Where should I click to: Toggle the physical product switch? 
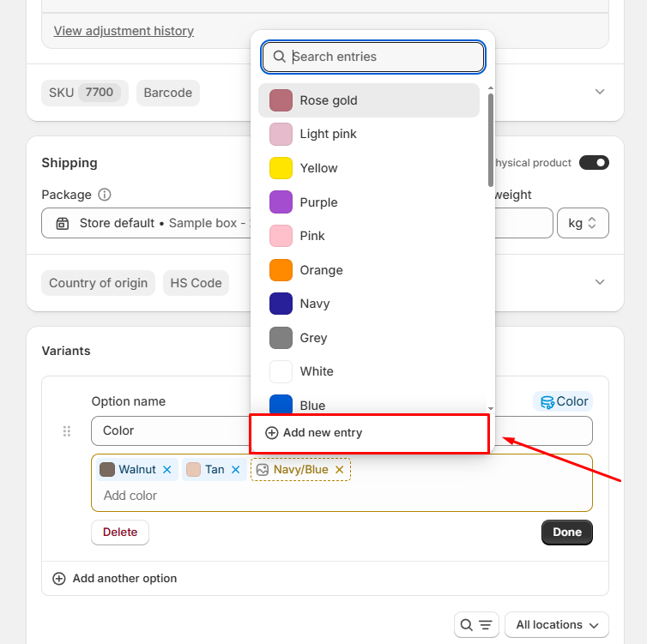[594, 163]
